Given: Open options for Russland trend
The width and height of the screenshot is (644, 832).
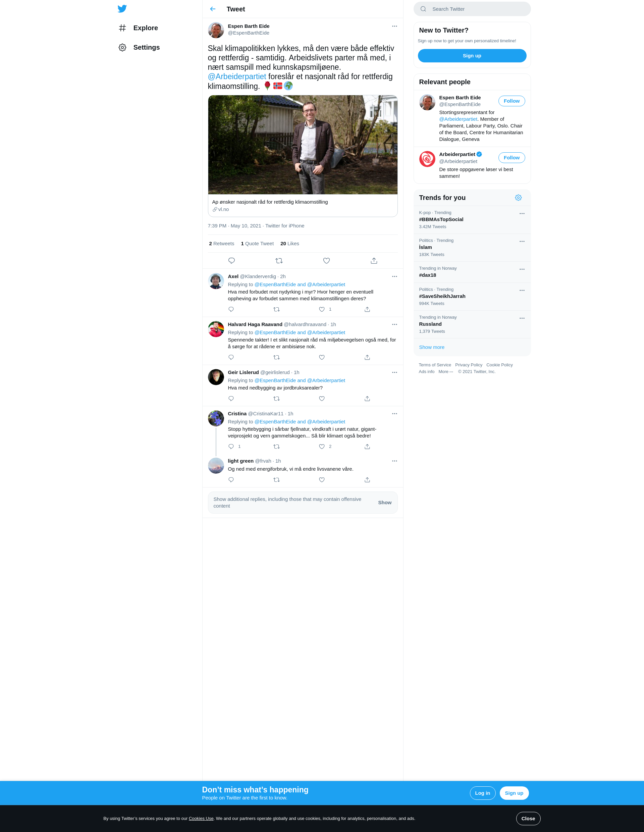Looking at the screenshot, I should (x=522, y=318).
